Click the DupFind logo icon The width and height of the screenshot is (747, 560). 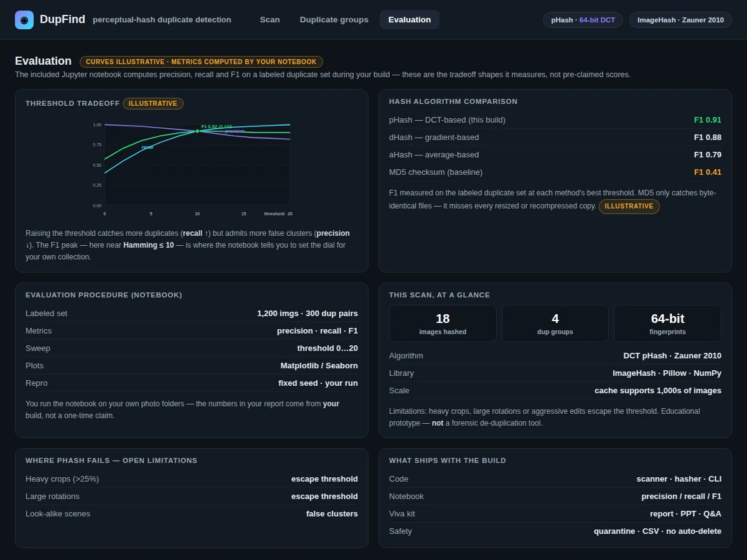click(x=24, y=20)
